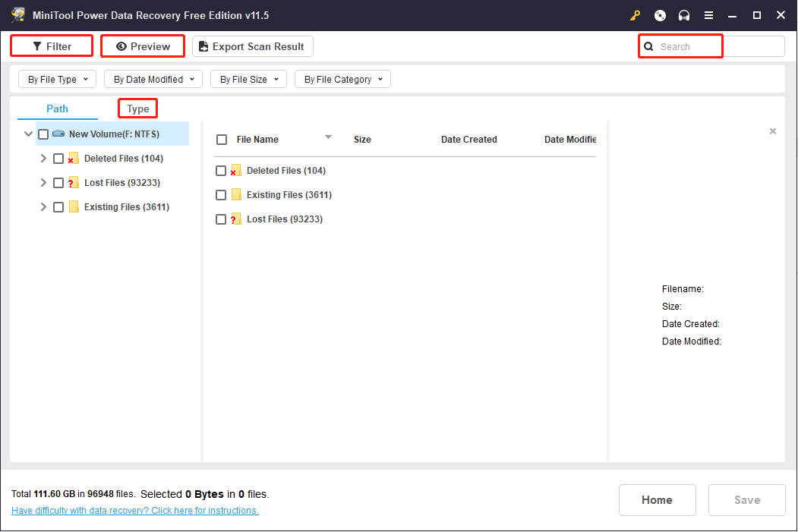Image resolution: width=798 pixels, height=532 pixels.
Task: Open the Filter options
Action: (52, 46)
